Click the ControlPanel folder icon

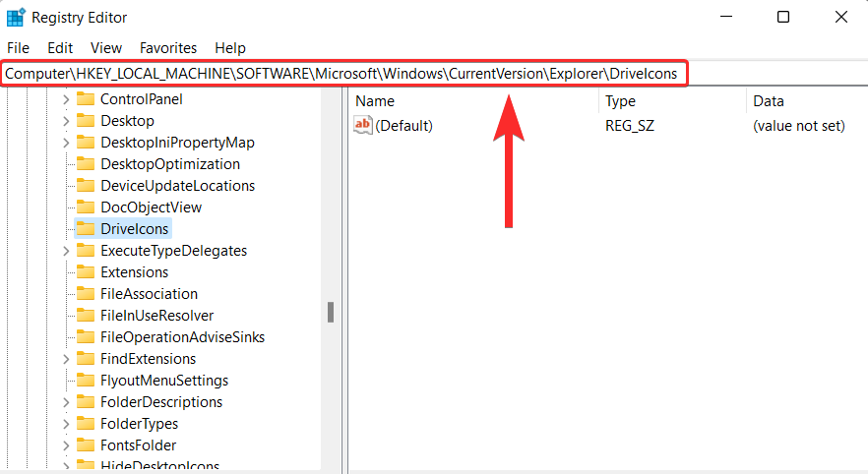pos(86,99)
